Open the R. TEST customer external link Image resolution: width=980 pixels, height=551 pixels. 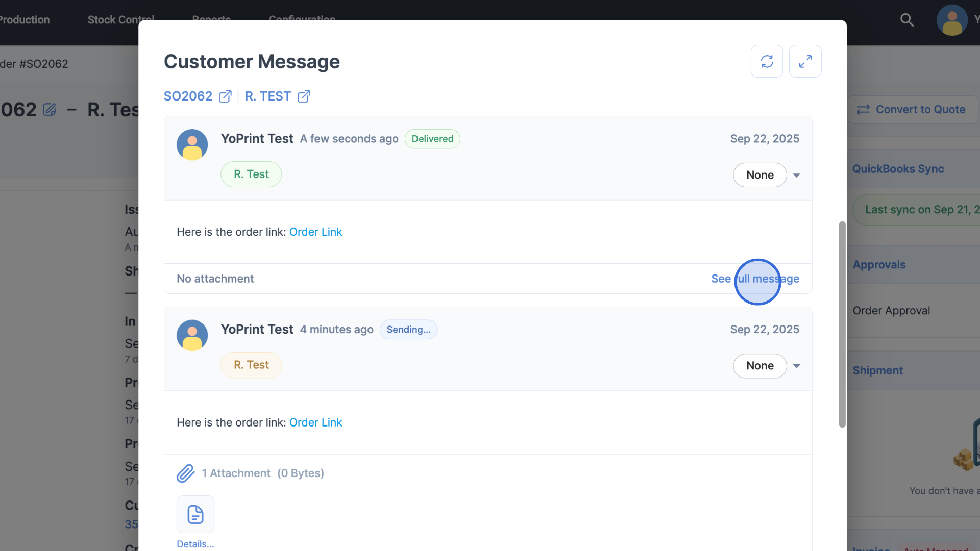(304, 96)
